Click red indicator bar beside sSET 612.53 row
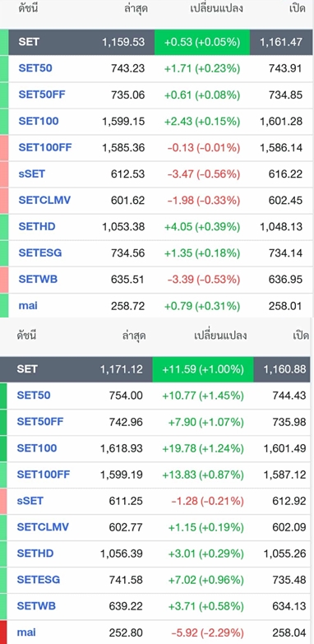Viewport: 314px width, 644px height. (x=3, y=174)
